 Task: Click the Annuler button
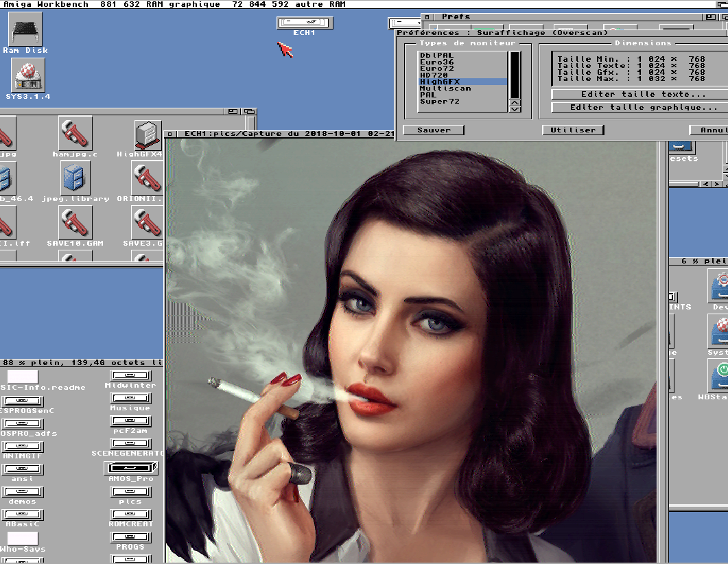coord(709,130)
